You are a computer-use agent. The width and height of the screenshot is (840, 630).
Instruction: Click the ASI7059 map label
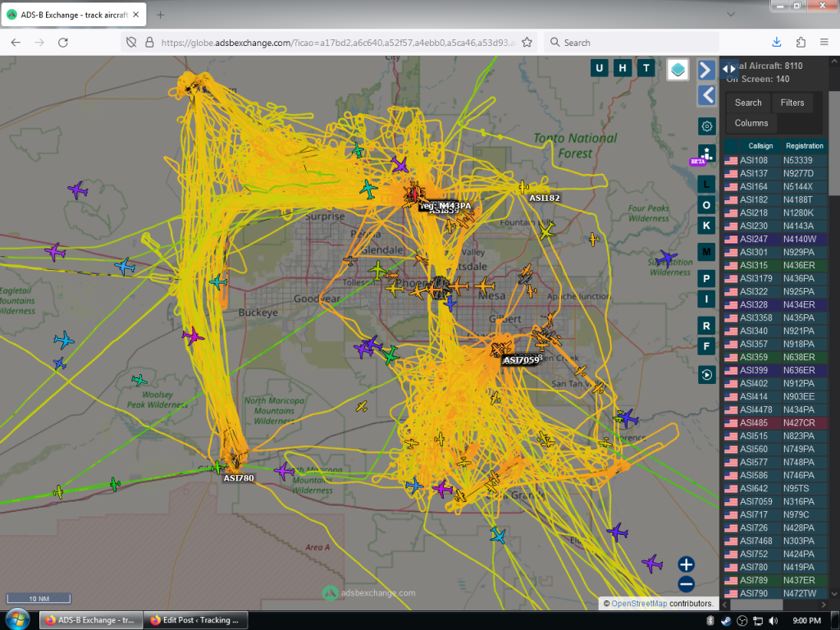(521, 360)
